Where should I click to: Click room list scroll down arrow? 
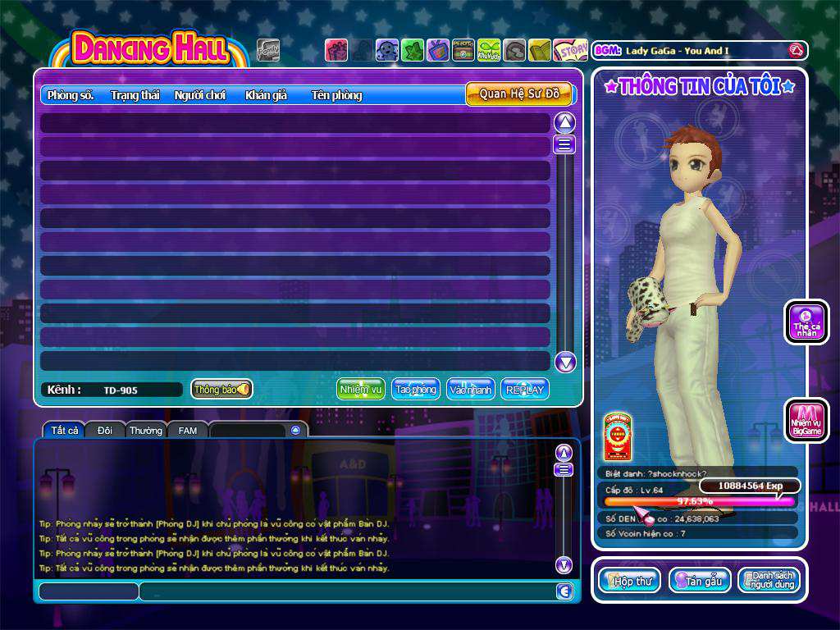click(x=564, y=363)
